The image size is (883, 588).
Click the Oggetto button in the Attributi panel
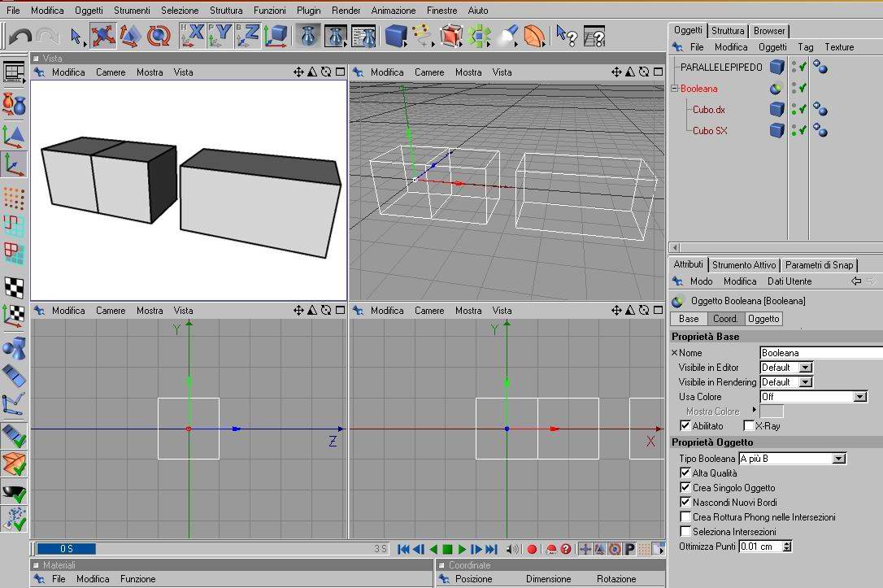click(763, 319)
